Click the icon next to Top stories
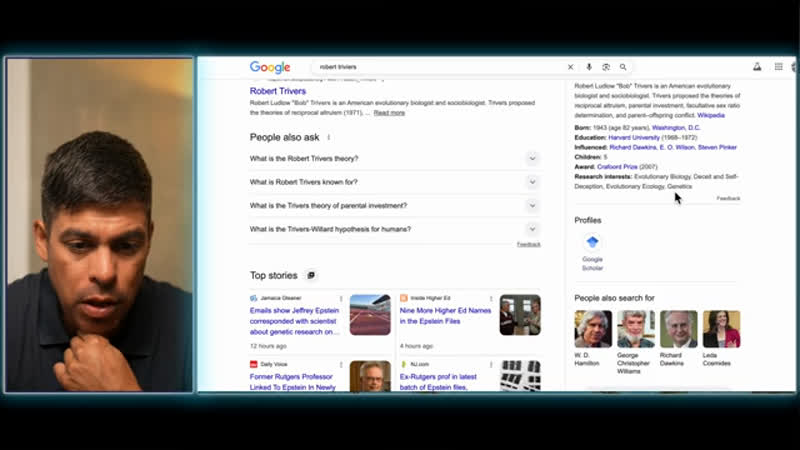This screenshot has width=800, height=450. (x=311, y=275)
